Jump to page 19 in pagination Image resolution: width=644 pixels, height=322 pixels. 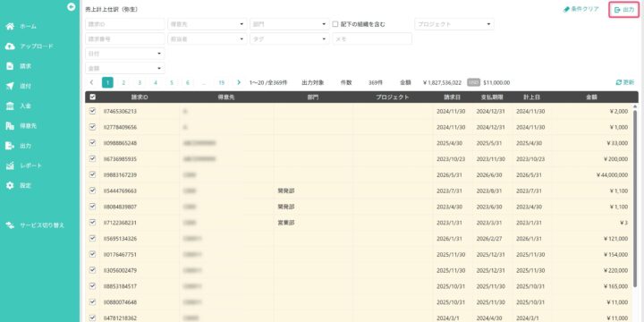tap(222, 82)
